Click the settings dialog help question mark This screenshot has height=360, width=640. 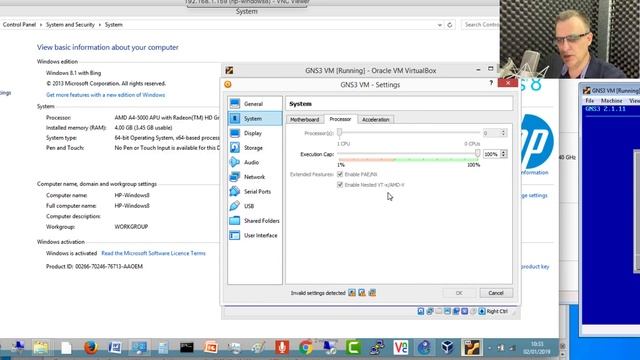pyautogui.click(x=491, y=83)
